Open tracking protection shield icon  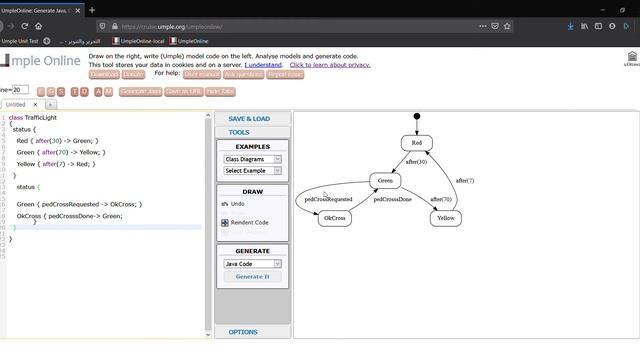point(102,27)
